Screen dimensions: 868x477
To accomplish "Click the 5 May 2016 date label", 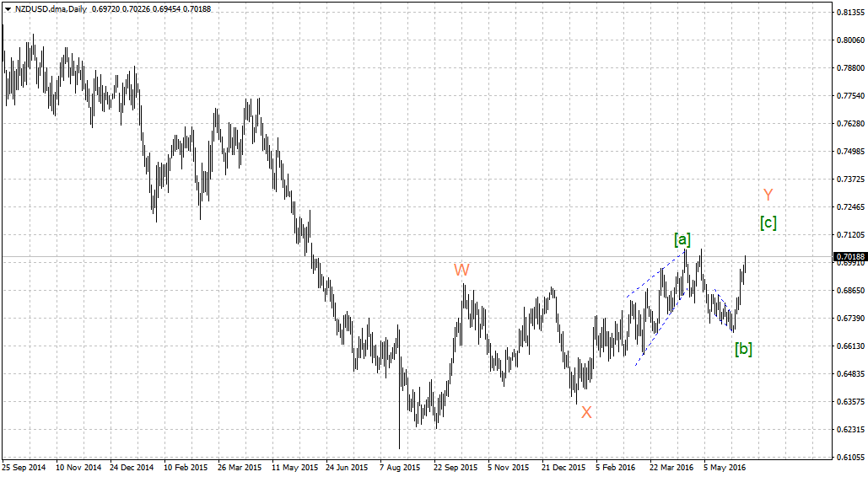I will [725, 468].
